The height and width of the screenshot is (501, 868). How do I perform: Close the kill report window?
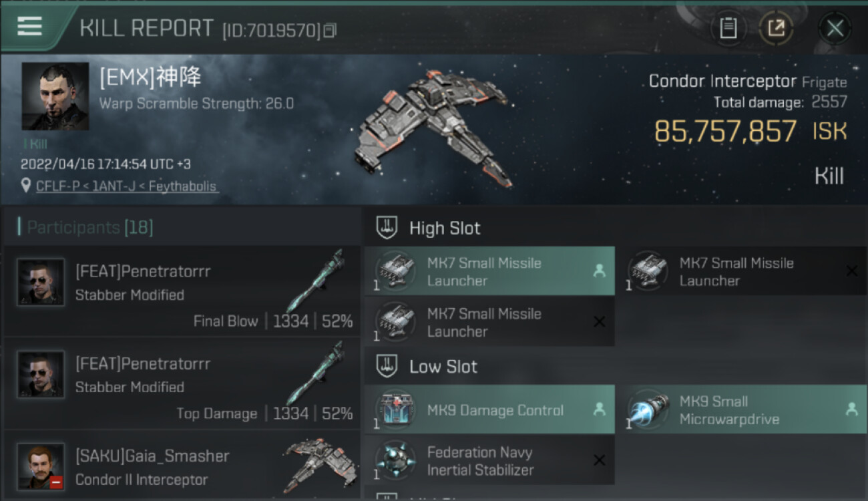[x=835, y=28]
